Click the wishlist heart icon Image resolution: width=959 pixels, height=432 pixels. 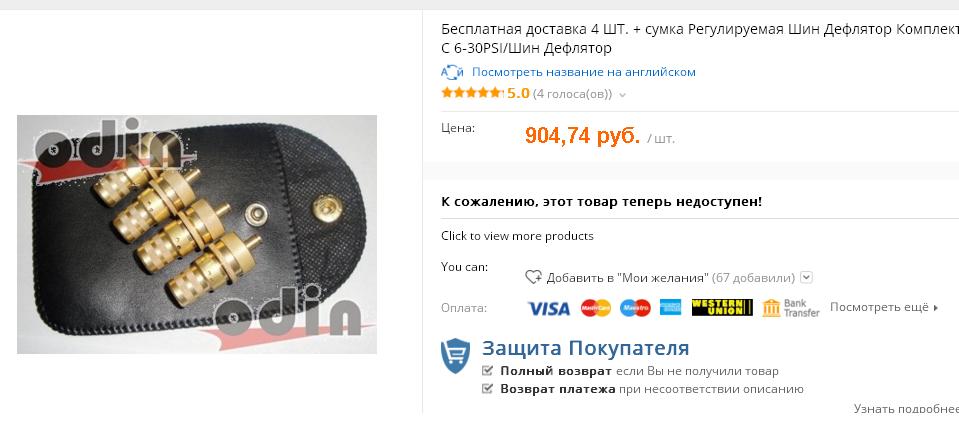[x=533, y=277]
